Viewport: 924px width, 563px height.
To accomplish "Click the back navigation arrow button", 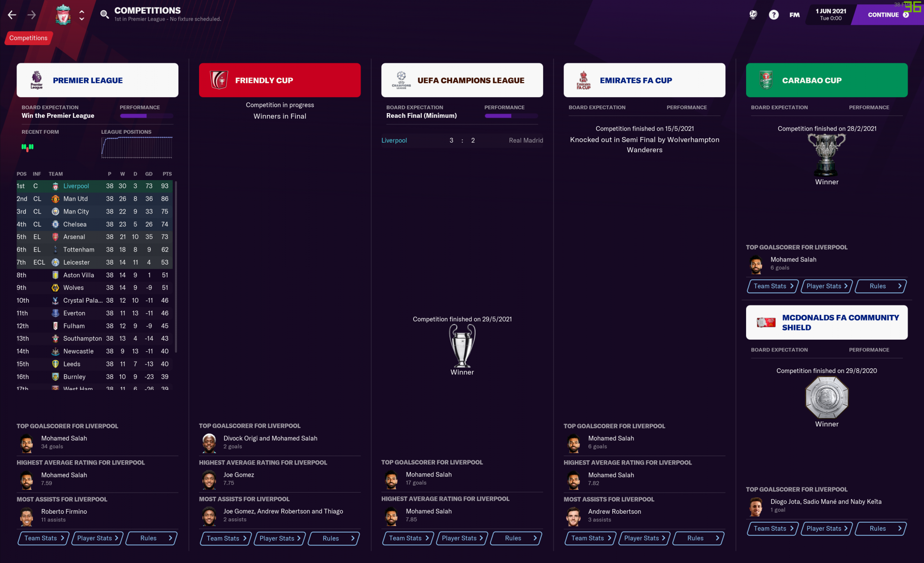I will pos(13,14).
